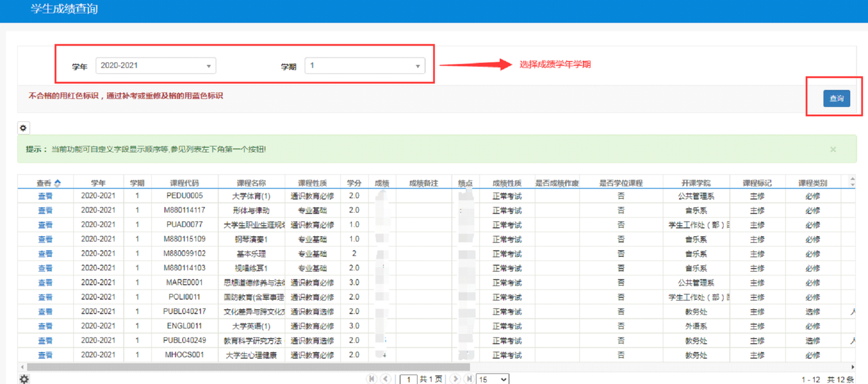The width and height of the screenshot is (868, 384).
Task: Click the gear icon at table bottom-left
Action: 24,379
